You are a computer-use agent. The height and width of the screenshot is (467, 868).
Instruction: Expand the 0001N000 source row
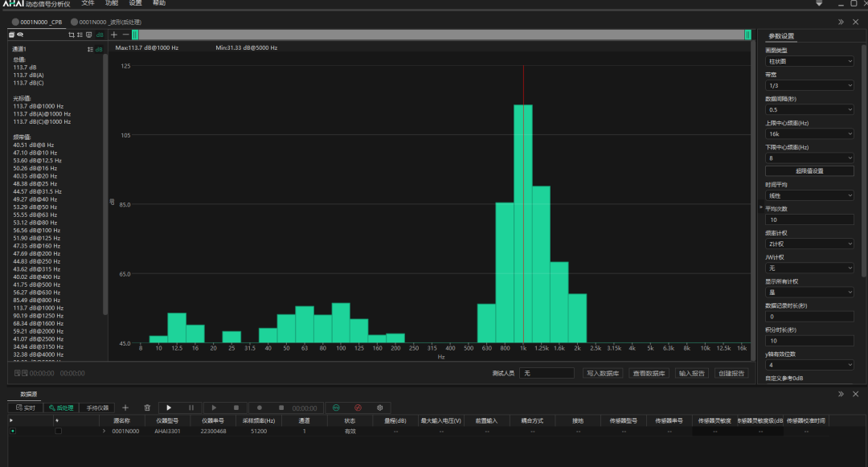coord(104,431)
